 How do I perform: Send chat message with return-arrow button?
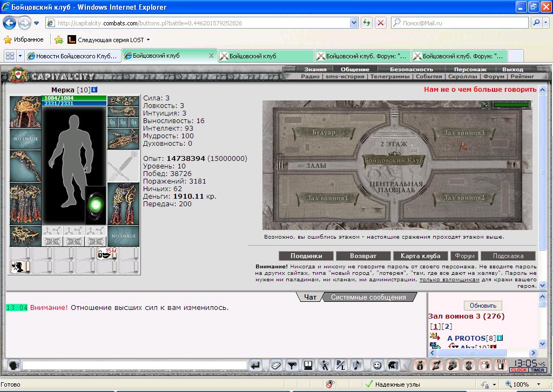[x=255, y=366]
